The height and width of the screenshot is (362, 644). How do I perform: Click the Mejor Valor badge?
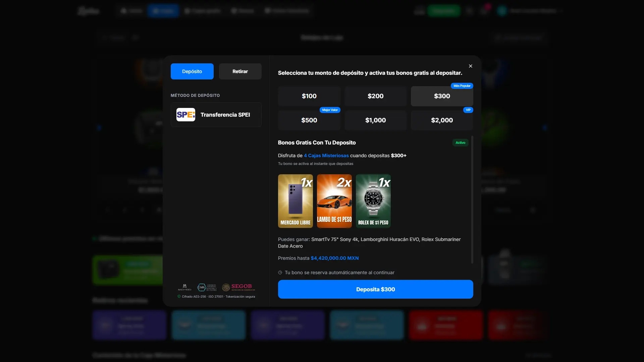click(330, 110)
